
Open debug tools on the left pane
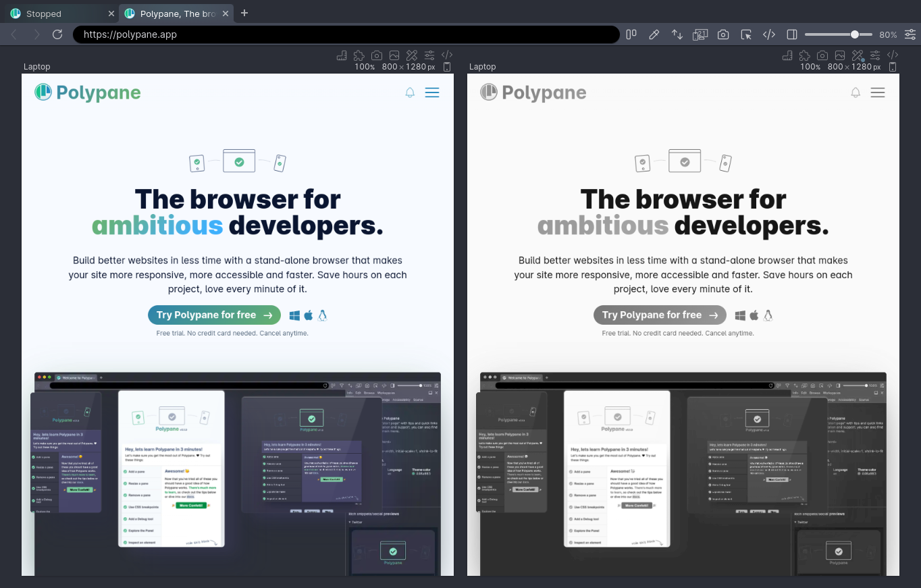tap(412, 55)
